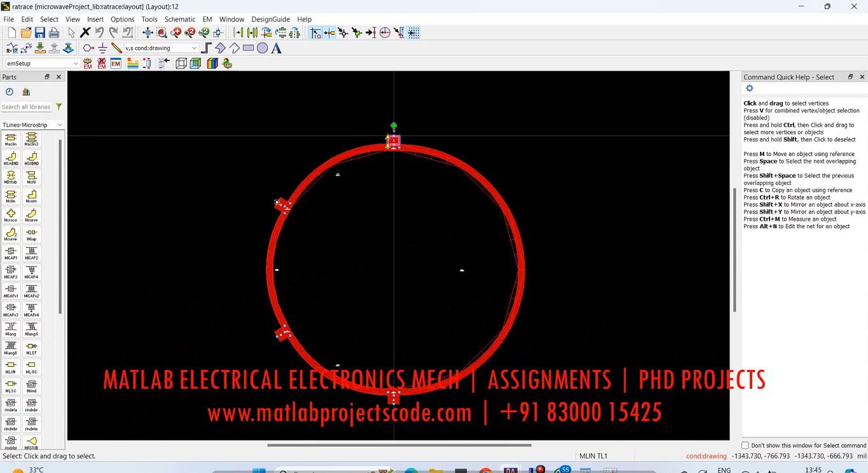Open the Tools menu
The height and width of the screenshot is (473, 868).
point(149,19)
